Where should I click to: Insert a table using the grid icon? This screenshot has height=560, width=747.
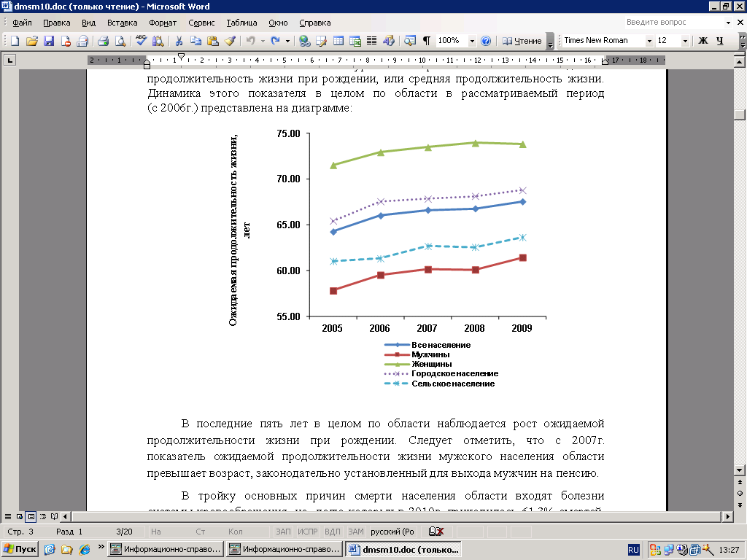click(x=338, y=41)
